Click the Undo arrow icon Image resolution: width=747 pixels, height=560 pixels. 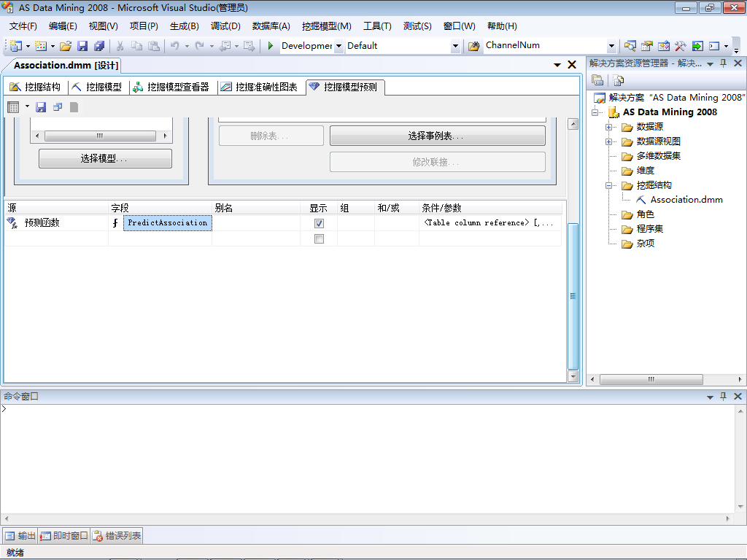[x=175, y=46]
